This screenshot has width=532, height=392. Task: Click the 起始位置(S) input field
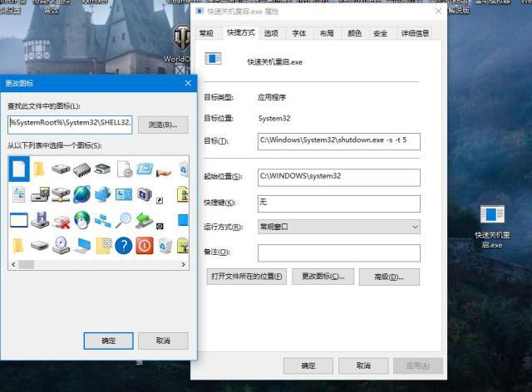point(339,178)
